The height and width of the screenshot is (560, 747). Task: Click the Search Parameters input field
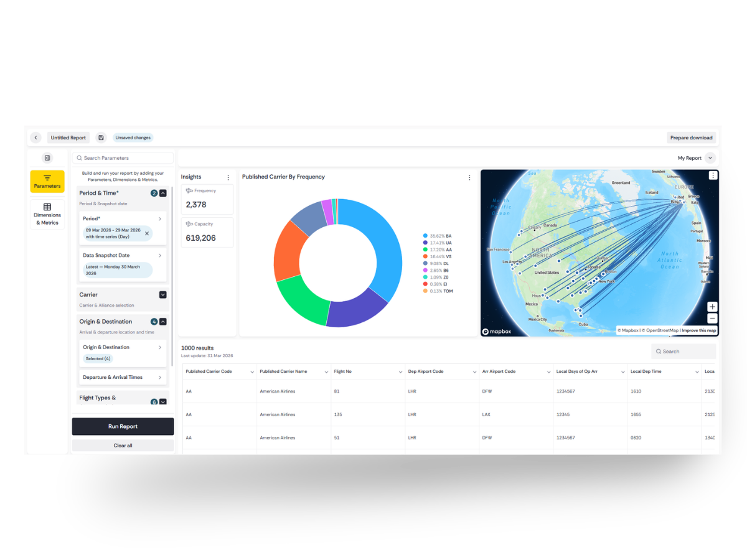(123, 158)
